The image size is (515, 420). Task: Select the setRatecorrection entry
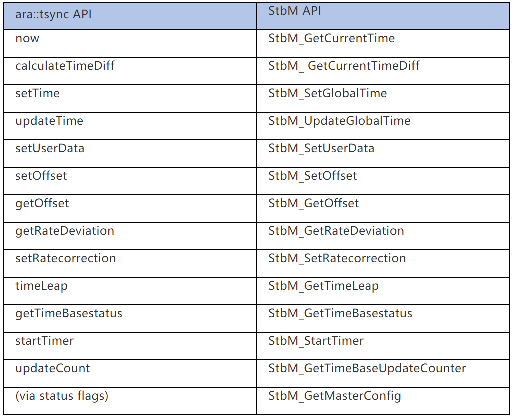66,258
